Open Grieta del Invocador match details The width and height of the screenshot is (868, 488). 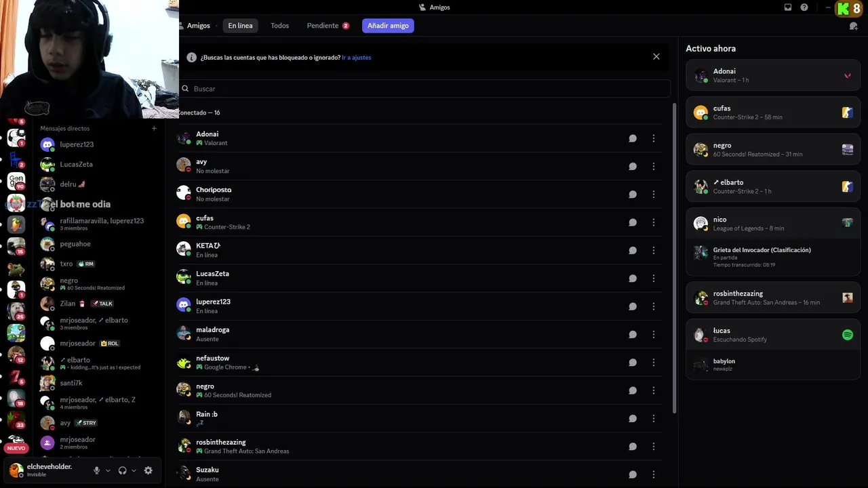pyautogui.click(x=773, y=257)
